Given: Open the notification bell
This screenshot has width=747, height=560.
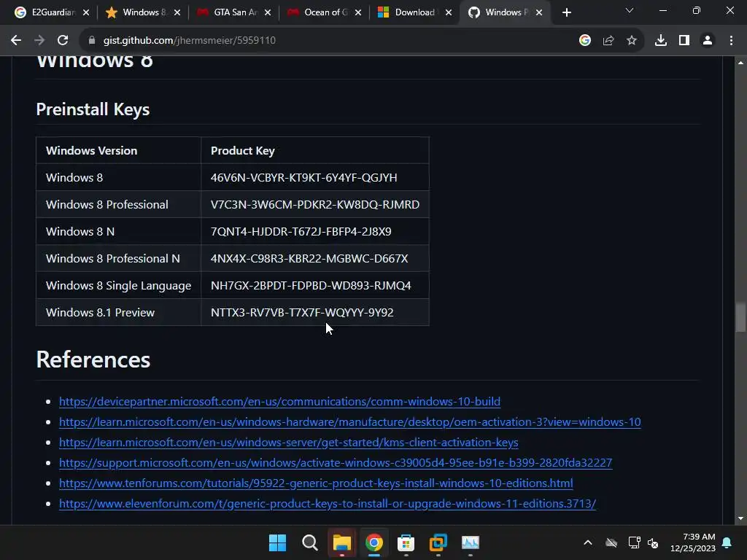Looking at the screenshot, I should tap(727, 542).
